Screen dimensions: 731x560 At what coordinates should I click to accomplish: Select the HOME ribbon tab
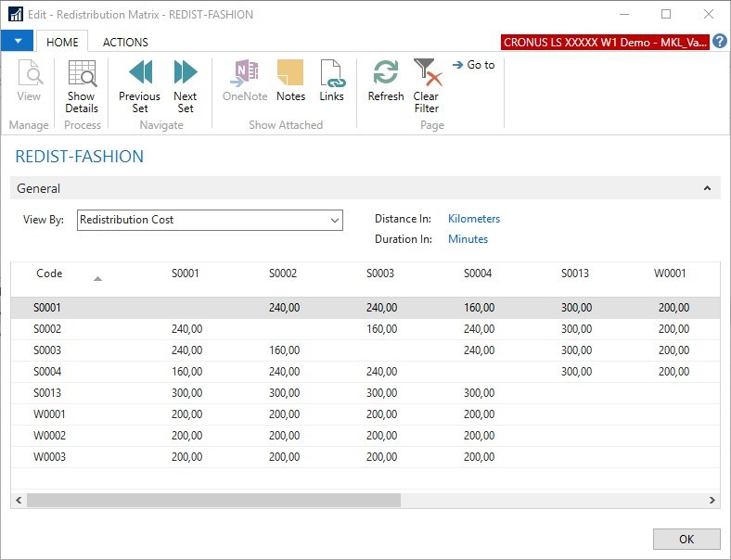(62, 42)
